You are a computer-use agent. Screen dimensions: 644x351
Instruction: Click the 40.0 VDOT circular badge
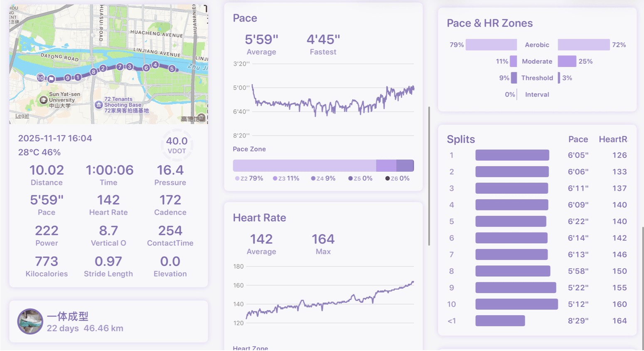pos(177,145)
